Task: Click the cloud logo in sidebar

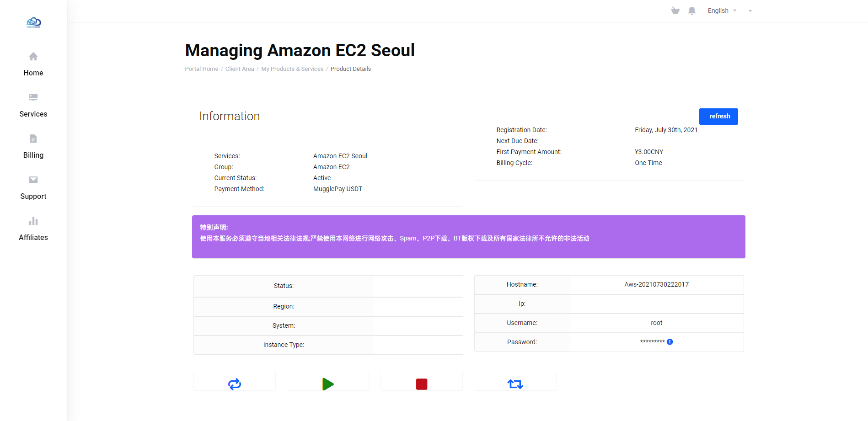Action: tap(34, 22)
